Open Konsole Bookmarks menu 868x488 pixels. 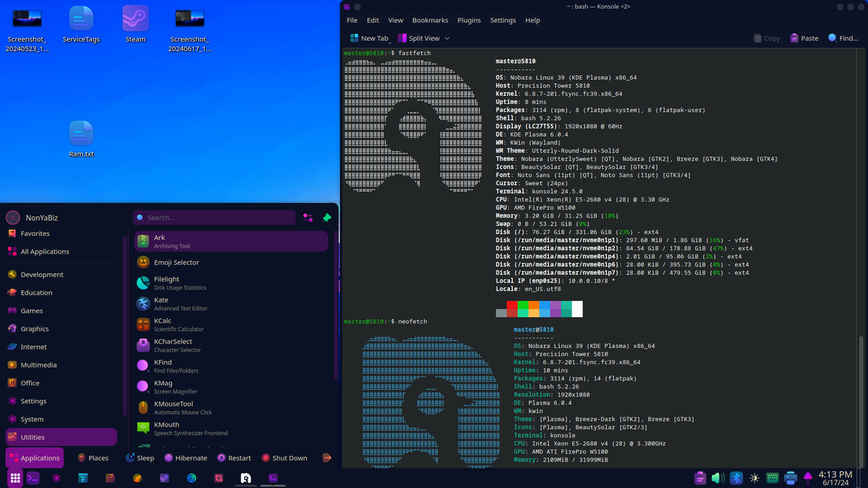pyautogui.click(x=431, y=20)
